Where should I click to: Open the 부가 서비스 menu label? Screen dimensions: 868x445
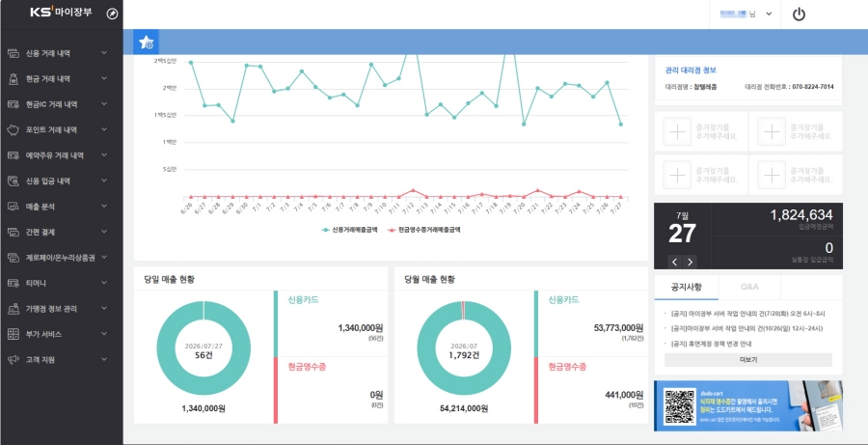[x=43, y=334]
